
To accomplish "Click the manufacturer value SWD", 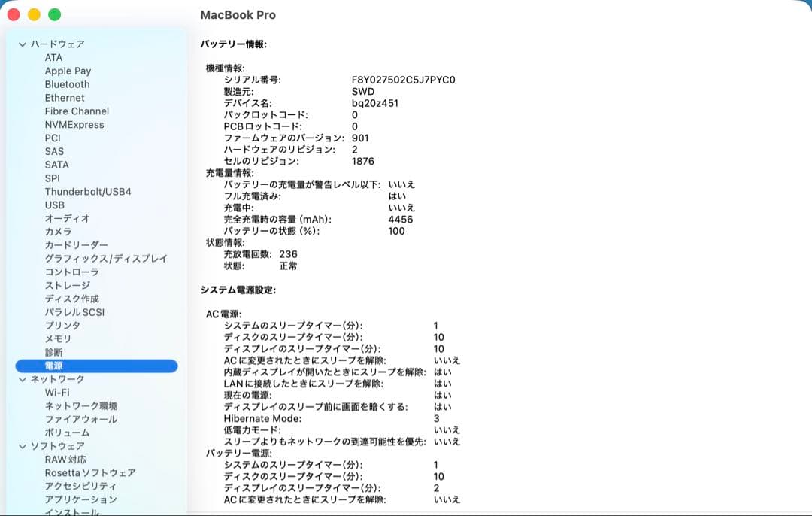I will click(363, 92).
